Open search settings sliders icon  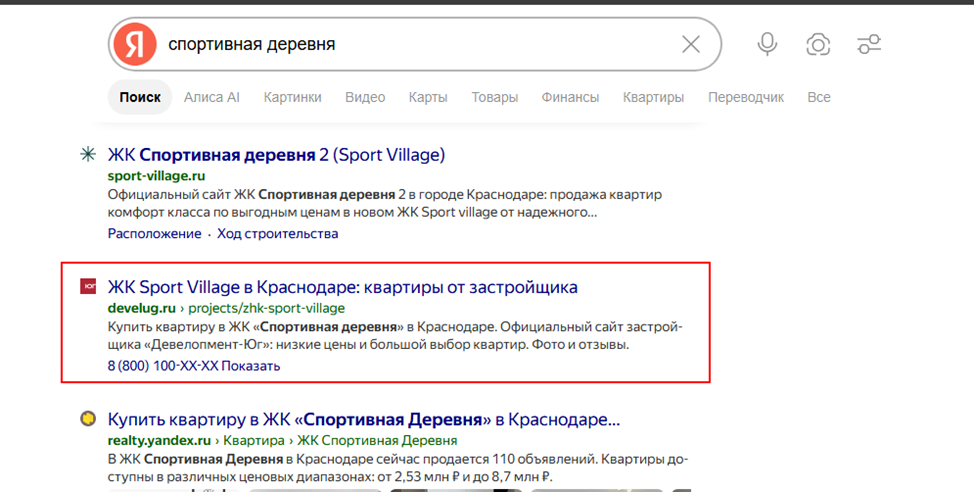click(x=869, y=44)
